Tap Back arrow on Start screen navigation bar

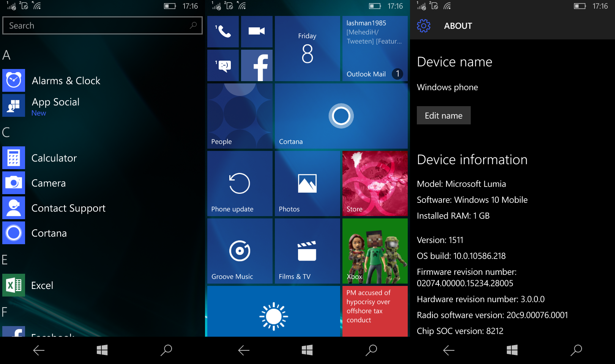(244, 350)
